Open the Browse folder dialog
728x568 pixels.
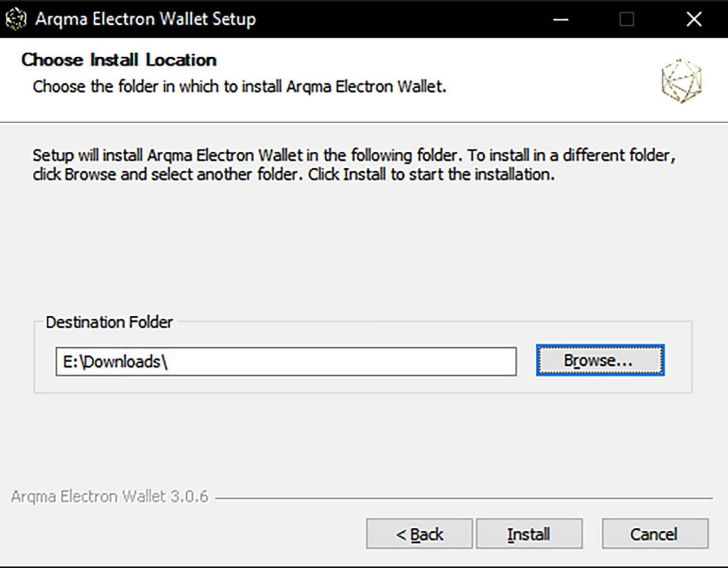600,360
